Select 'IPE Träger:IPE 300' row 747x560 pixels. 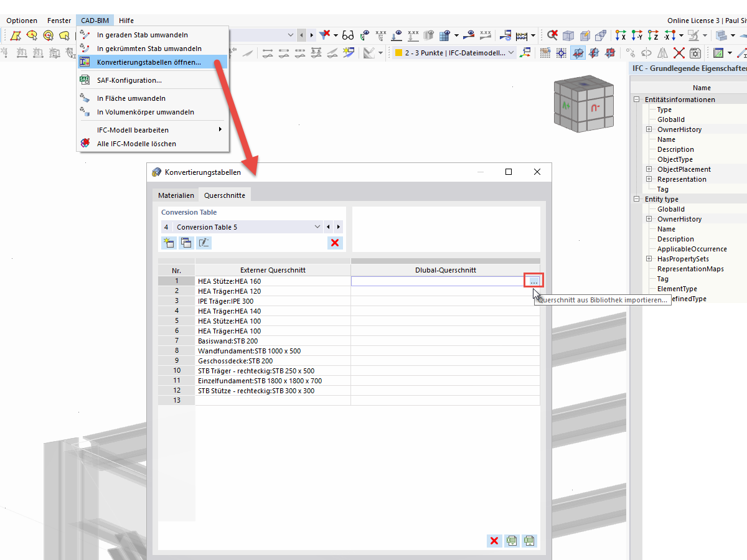point(273,301)
